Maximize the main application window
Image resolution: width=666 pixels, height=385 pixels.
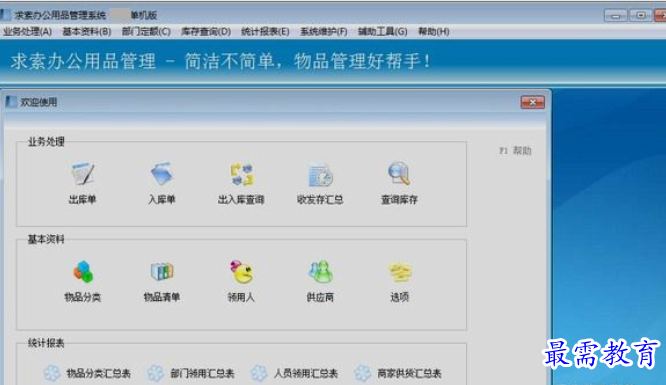click(x=641, y=16)
